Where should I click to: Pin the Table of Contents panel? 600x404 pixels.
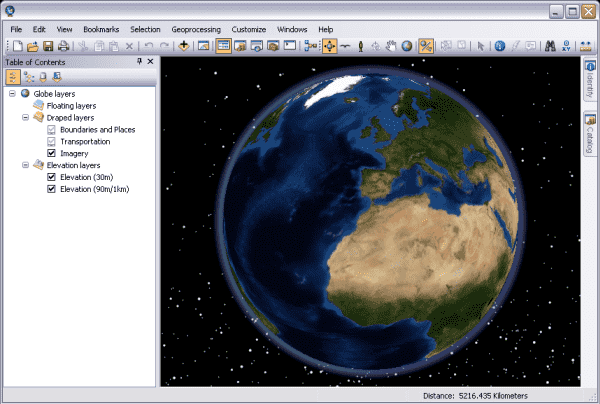tap(139, 62)
